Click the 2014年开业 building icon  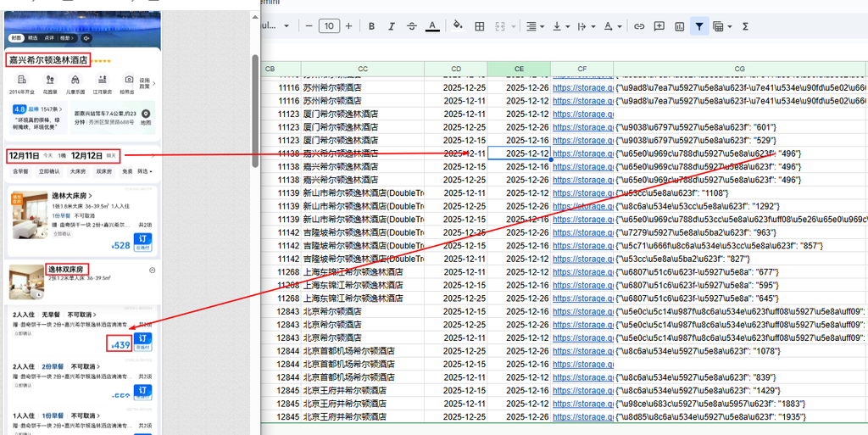pos(22,79)
